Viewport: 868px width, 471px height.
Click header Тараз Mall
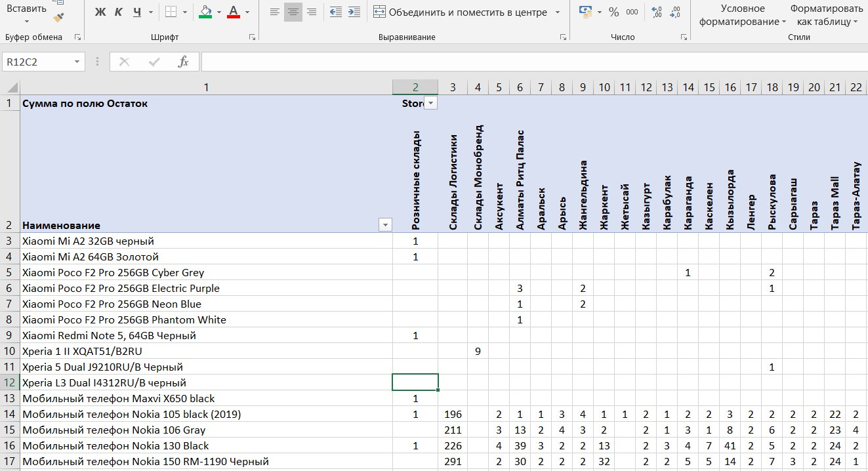point(835,202)
